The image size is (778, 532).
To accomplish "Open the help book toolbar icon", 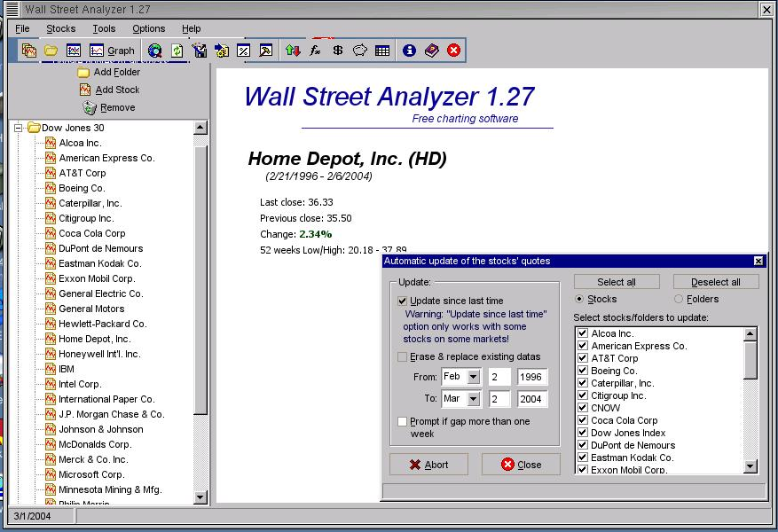I will click(x=431, y=51).
